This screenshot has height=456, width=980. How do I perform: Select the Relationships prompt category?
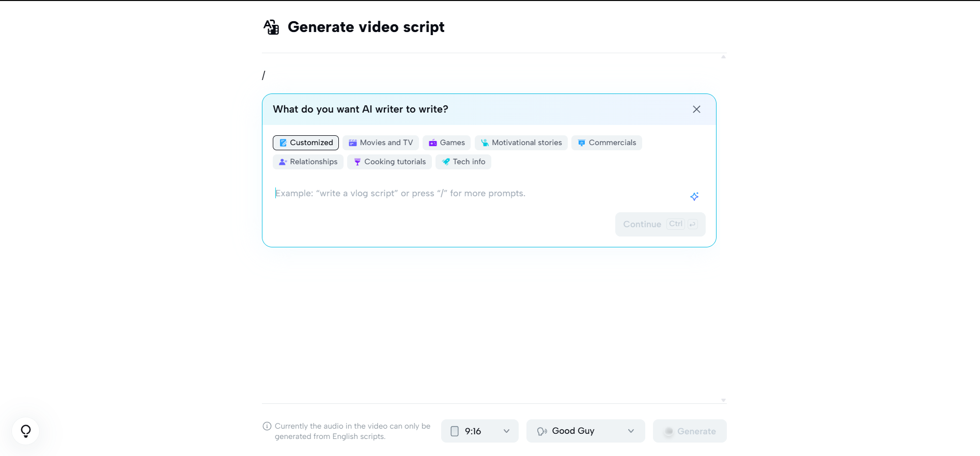point(308,162)
